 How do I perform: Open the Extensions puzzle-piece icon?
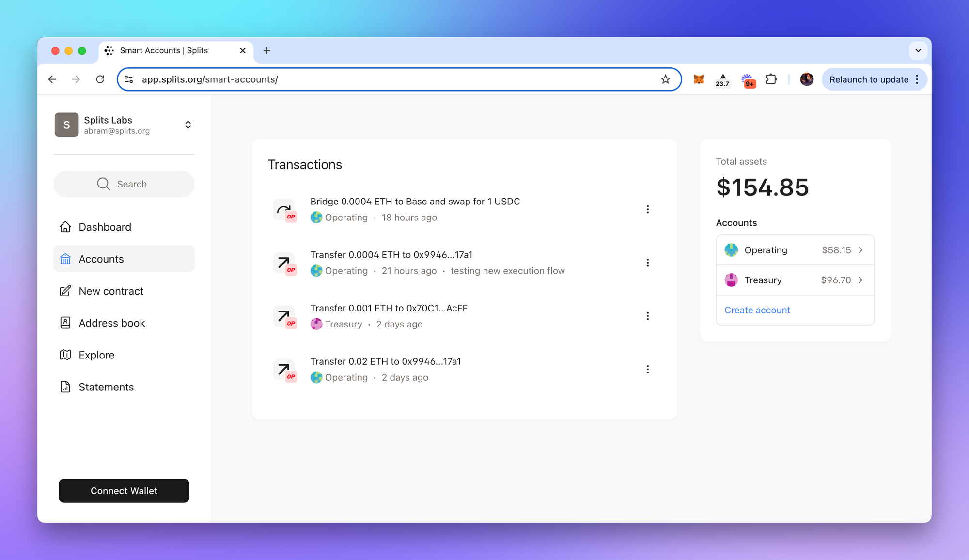[771, 79]
